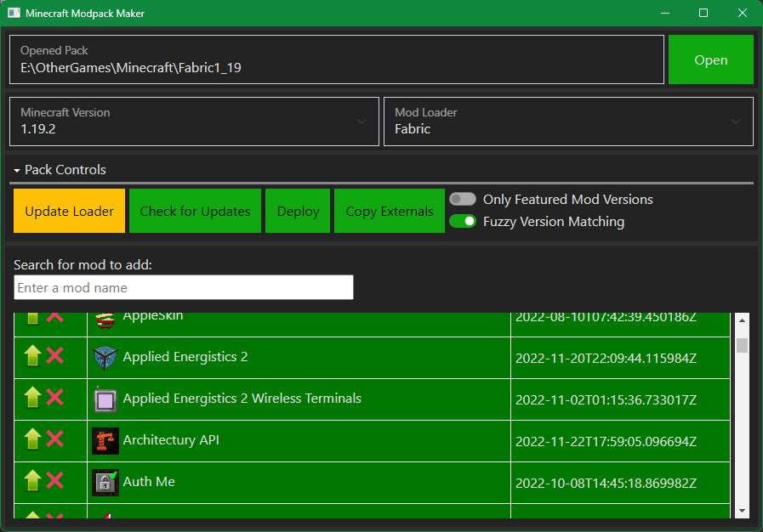Click the date 2022-11-02T01:15:36.733017Z
Screen dimensions: 763x532
606,400
